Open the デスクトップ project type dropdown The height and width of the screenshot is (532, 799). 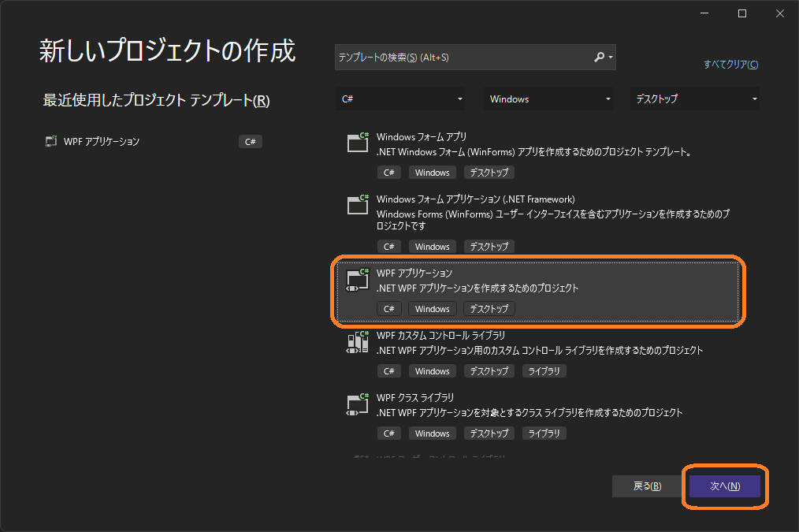click(694, 99)
